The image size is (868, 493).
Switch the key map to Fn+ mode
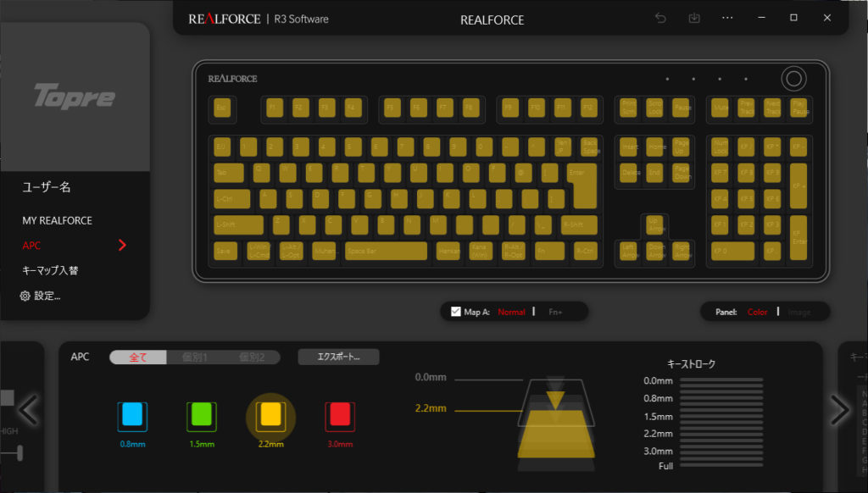click(x=555, y=312)
